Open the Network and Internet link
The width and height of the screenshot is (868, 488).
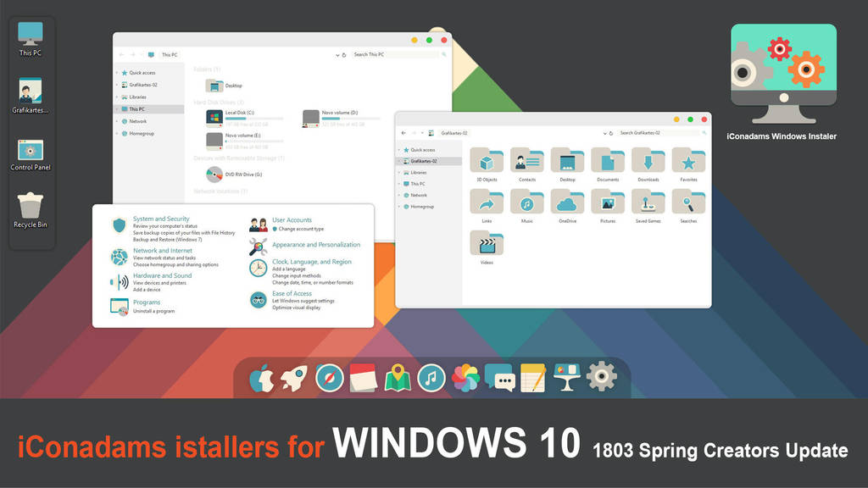point(162,251)
